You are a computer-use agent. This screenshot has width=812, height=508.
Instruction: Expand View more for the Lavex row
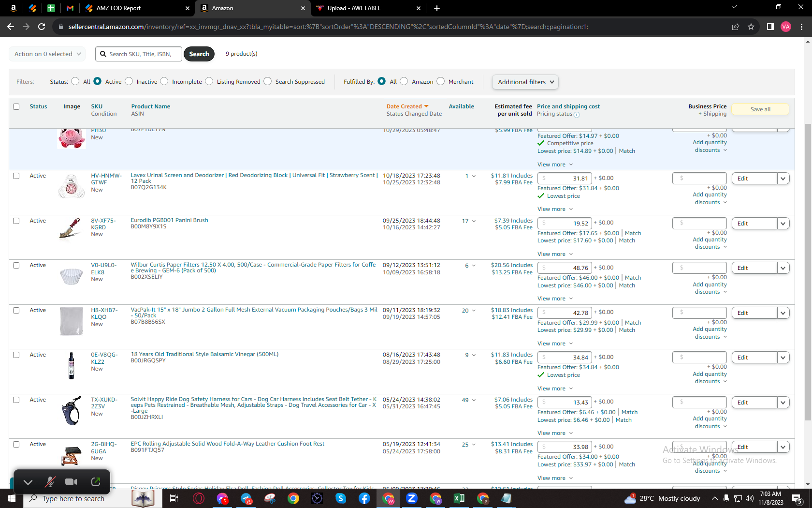(x=555, y=209)
